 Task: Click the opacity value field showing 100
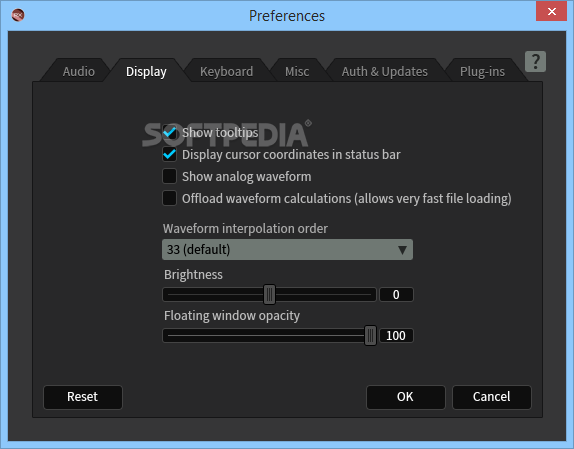click(396, 336)
